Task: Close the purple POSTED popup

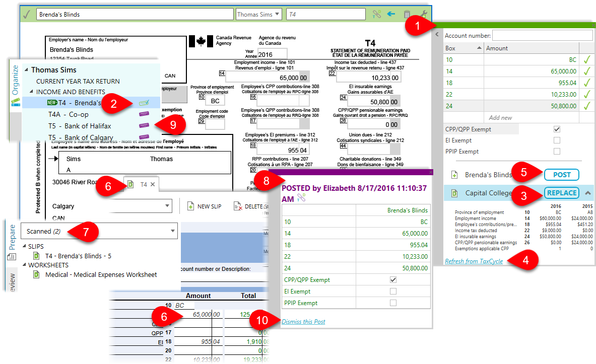Action: click(x=431, y=173)
